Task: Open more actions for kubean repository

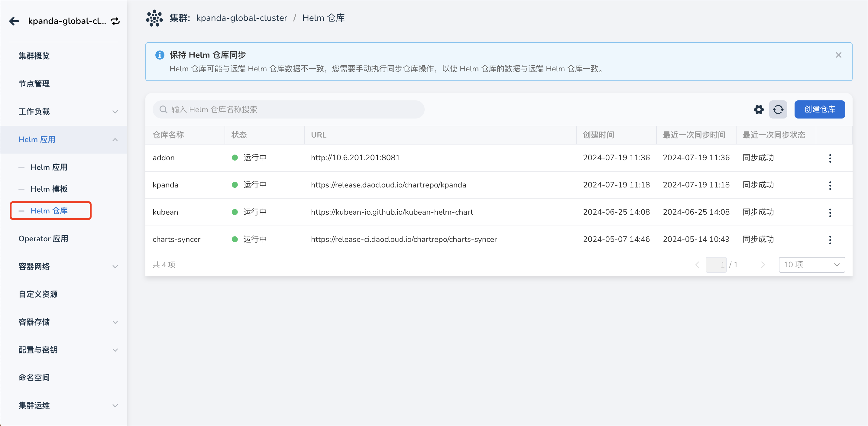Action: [x=830, y=213]
